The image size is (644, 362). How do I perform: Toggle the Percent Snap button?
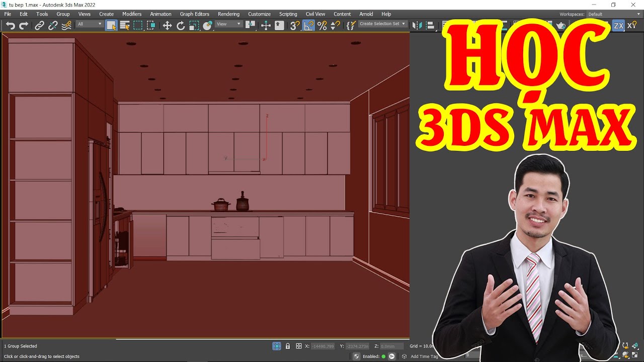tap(322, 26)
